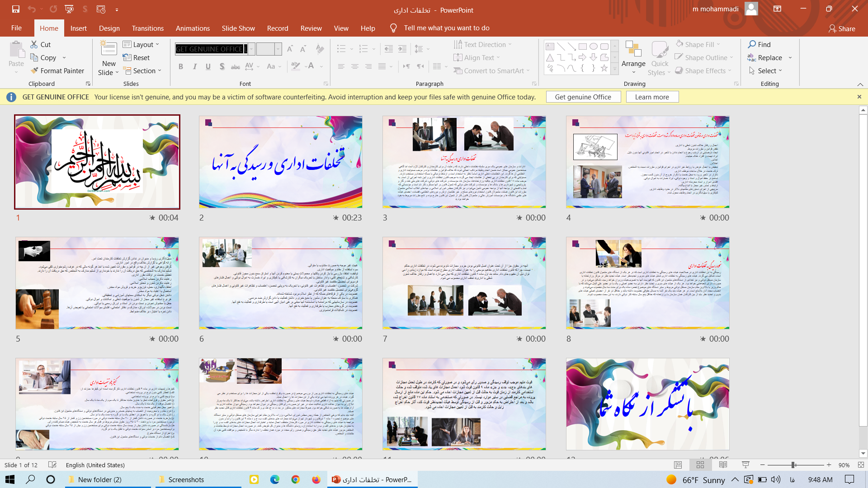Viewport: 868px width, 488px height.
Task: Click the Learn more button
Action: [651, 97]
